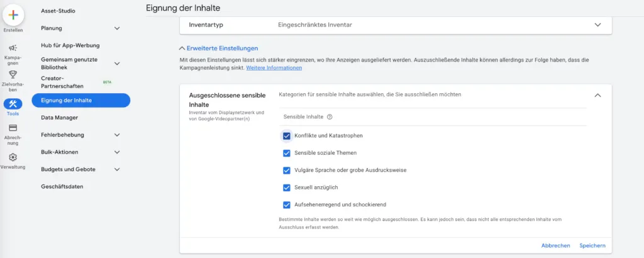Expand Fehlerbehebung chevron
Image resolution: width=644 pixels, height=258 pixels.
point(117,135)
